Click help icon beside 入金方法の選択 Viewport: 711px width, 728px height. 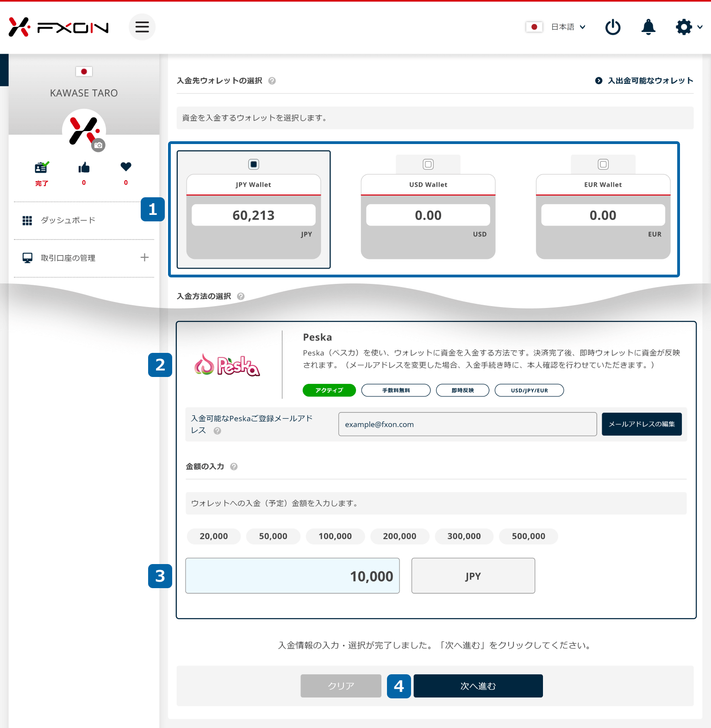click(x=241, y=296)
